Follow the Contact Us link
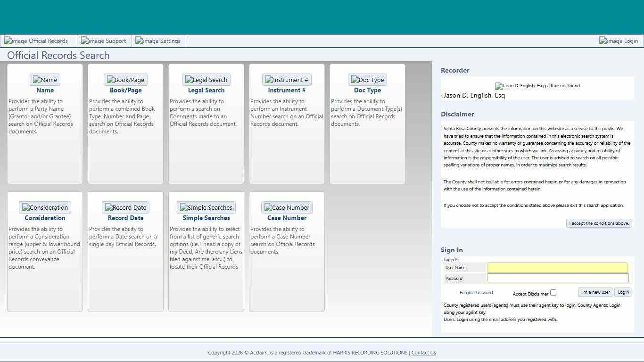The width and height of the screenshot is (644, 362). coord(423,352)
